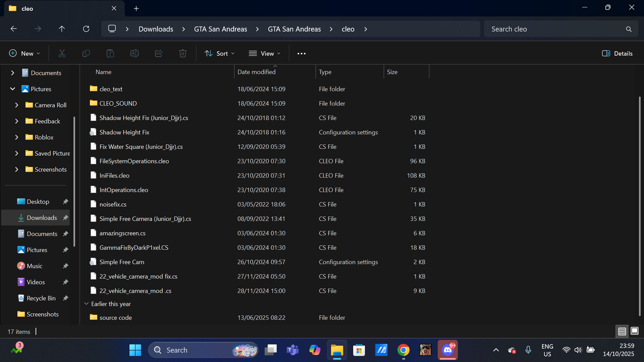Click the Cut scissors icon

62,53
